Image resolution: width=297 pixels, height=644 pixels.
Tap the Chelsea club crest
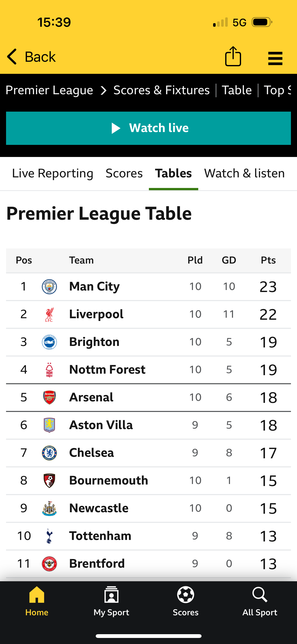coord(49,453)
